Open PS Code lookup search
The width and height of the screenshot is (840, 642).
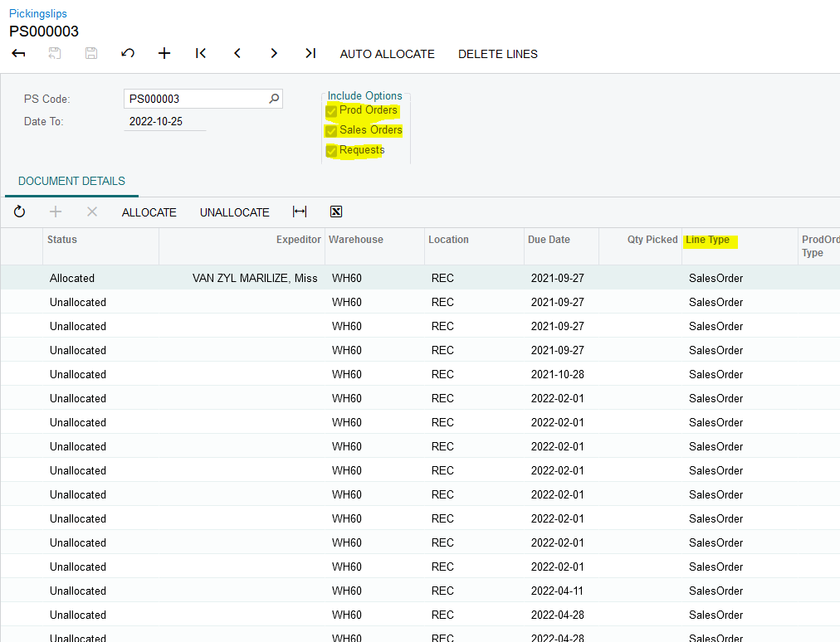[274, 99]
